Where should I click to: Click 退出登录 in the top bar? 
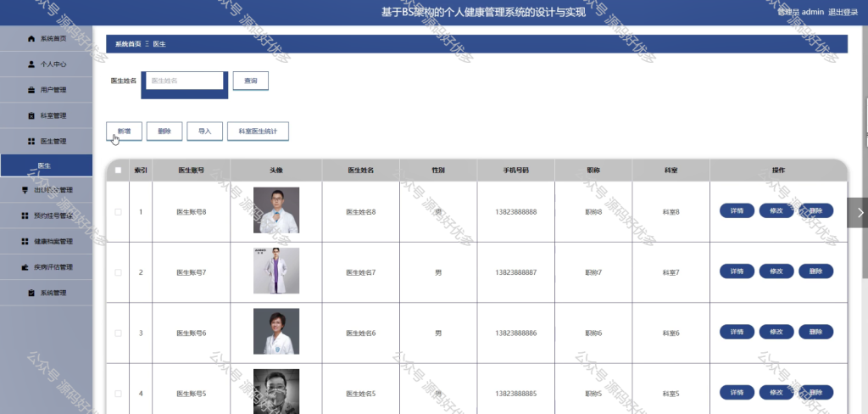pyautogui.click(x=843, y=12)
